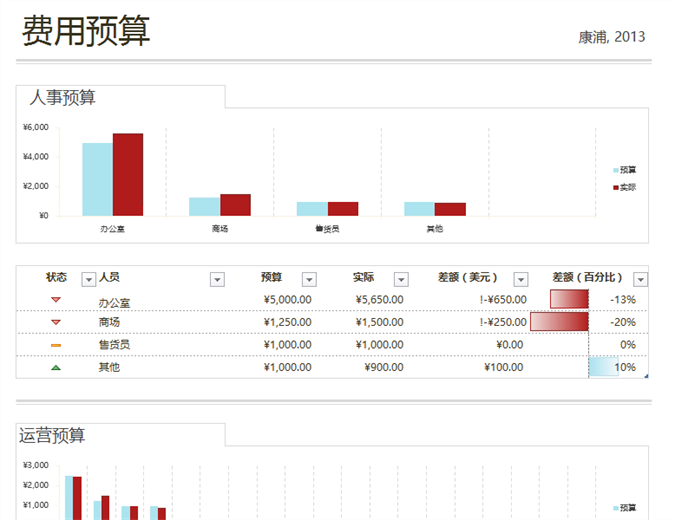Open the 状态 column filter dropdown
The image size is (675, 520).
[89, 279]
